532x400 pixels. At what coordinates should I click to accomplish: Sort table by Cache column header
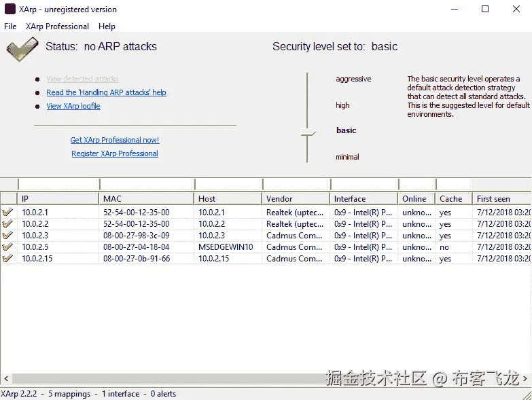[454, 199]
